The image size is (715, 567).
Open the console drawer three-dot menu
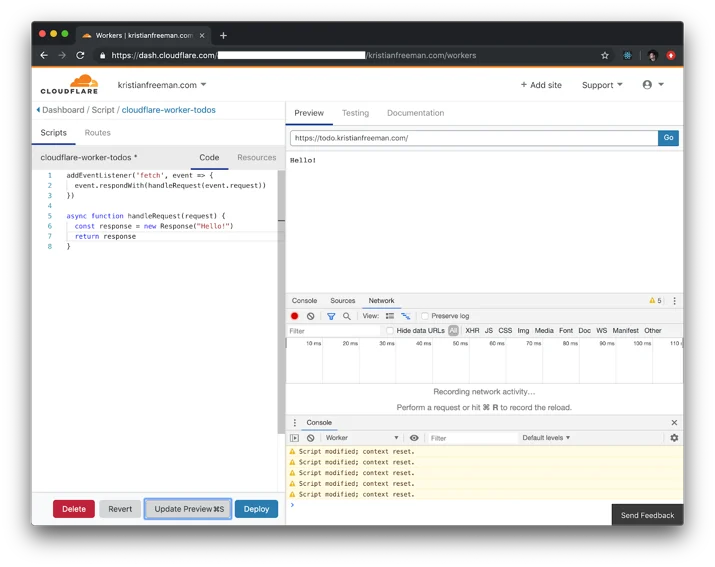[x=295, y=422]
